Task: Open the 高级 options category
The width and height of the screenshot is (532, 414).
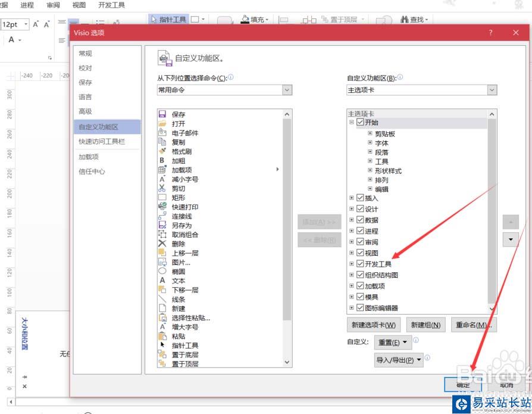Action: (x=85, y=111)
